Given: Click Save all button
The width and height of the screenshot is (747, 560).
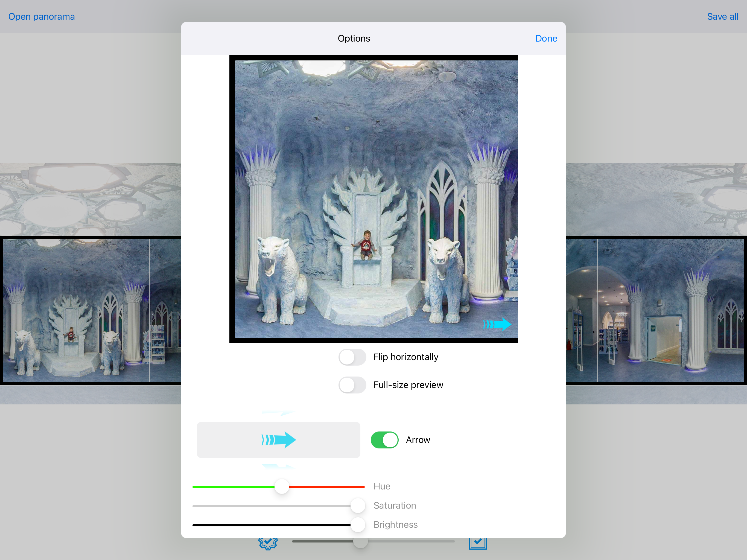Looking at the screenshot, I should tap(722, 17).
